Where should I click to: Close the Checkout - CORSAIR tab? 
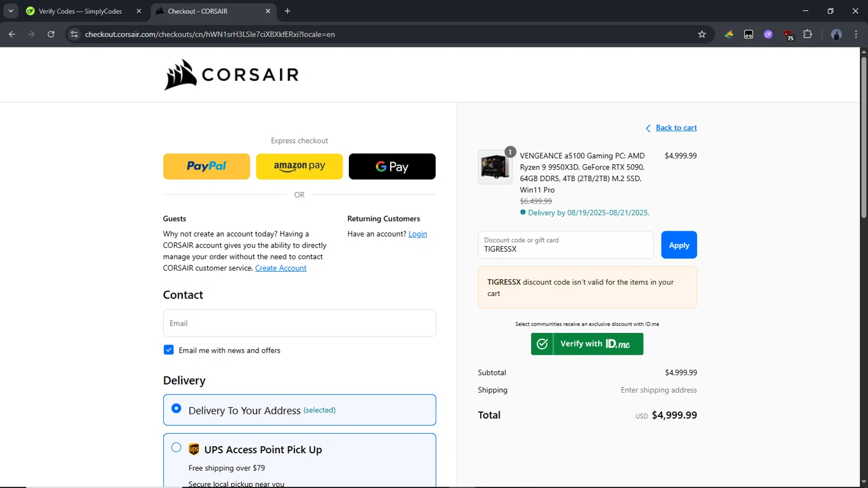[x=268, y=11]
